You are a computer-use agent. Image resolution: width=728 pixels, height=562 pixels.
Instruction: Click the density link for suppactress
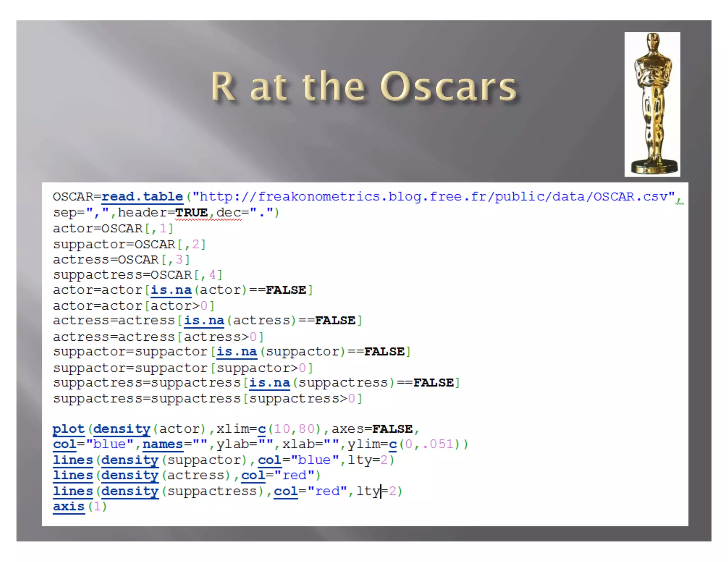[130, 491]
